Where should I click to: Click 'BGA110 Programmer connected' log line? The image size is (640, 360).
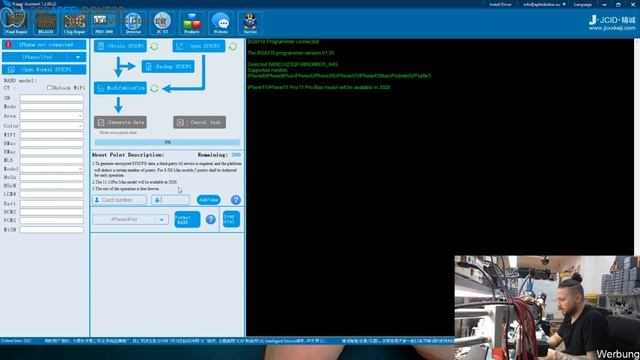click(283, 42)
